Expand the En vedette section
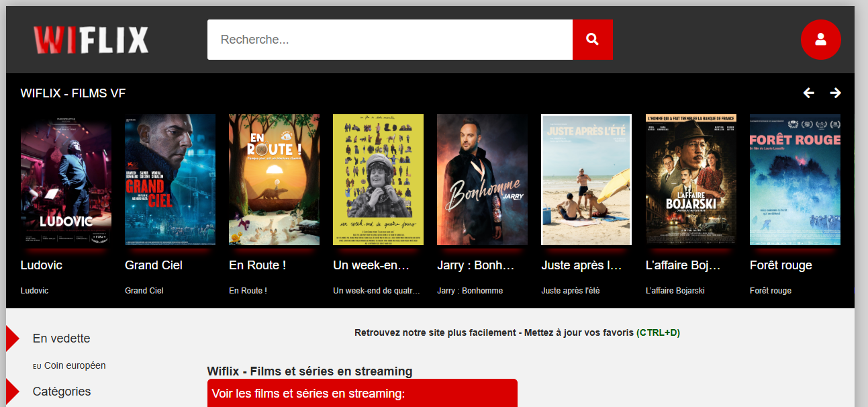868x407 pixels. click(x=61, y=338)
